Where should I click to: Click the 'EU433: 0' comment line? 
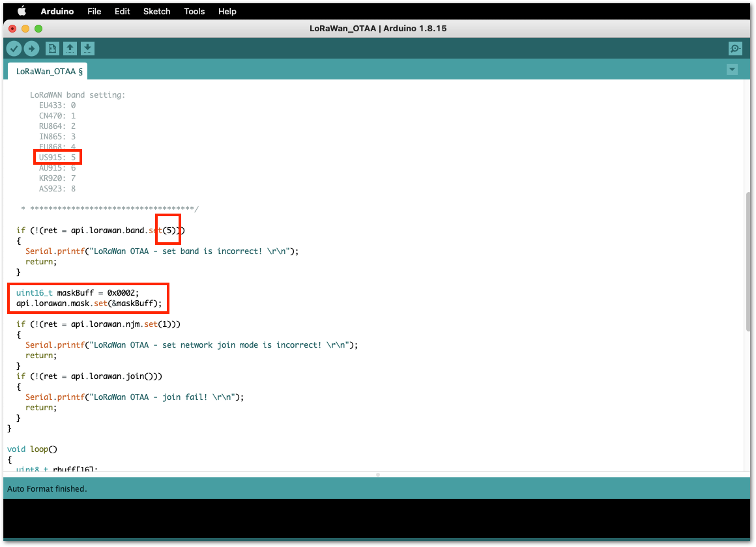(x=57, y=105)
